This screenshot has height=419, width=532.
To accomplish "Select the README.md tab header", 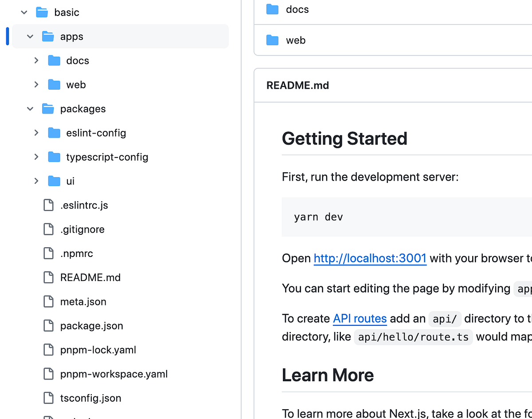I will 297,85.
